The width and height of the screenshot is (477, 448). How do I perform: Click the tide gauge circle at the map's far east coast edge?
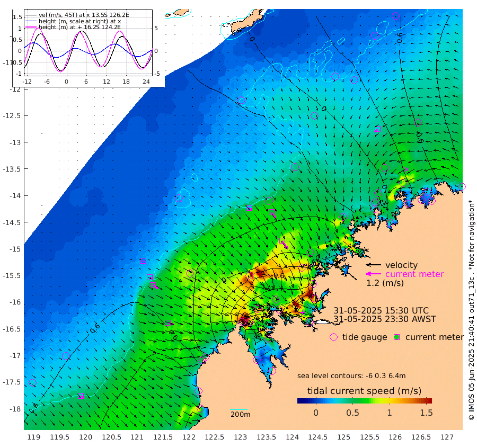[462, 186]
